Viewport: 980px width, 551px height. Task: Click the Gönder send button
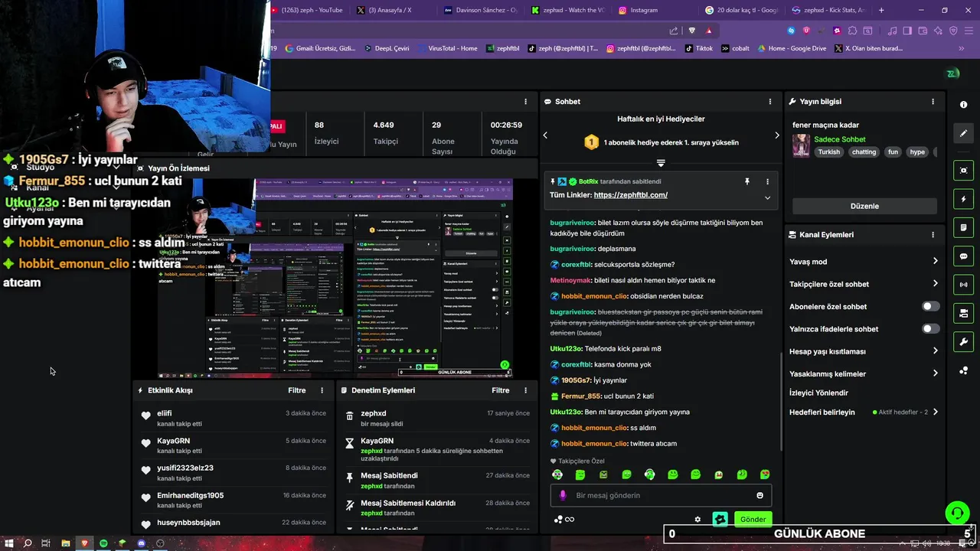coord(753,519)
